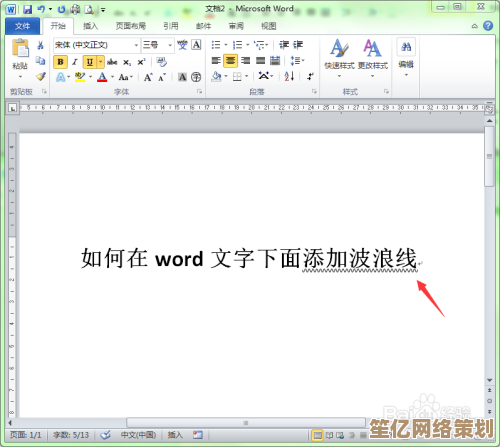Click the Numbering list icon
The image size is (500, 447).
click(237, 45)
